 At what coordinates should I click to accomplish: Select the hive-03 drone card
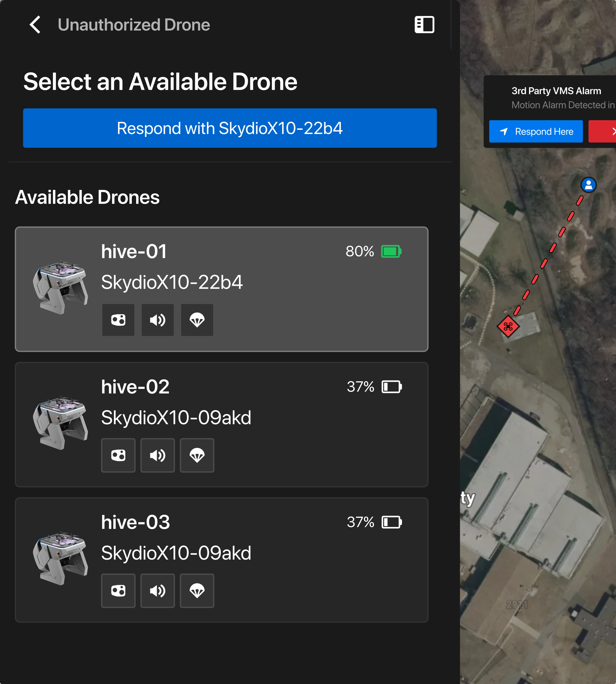pos(222,560)
